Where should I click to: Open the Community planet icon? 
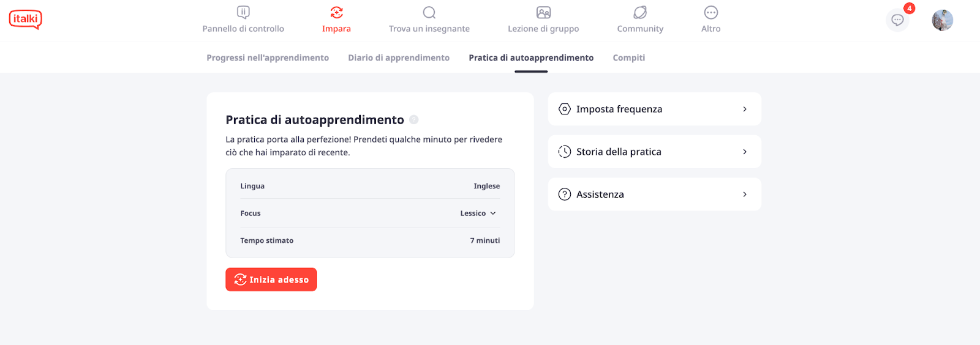[640, 12]
